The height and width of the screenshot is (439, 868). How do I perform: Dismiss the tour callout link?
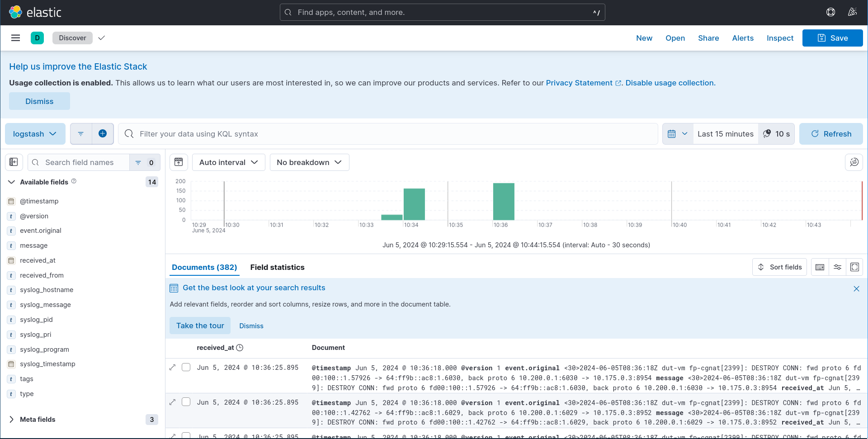pyautogui.click(x=251, y=326)
